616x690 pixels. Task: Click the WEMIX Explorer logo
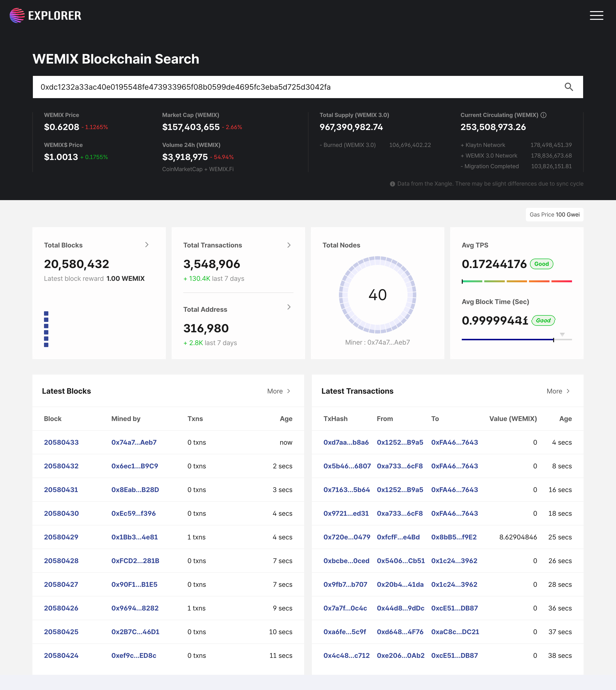pyautogui.click(x=45, y=15)
